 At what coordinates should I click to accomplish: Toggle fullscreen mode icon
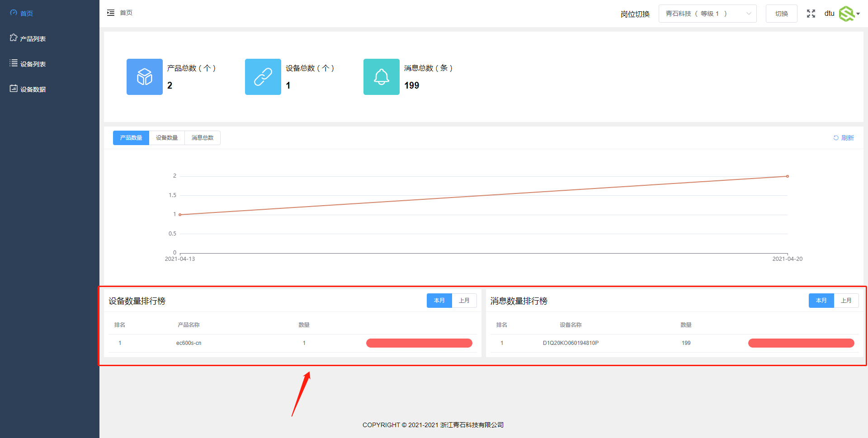(x=811, y=14)
